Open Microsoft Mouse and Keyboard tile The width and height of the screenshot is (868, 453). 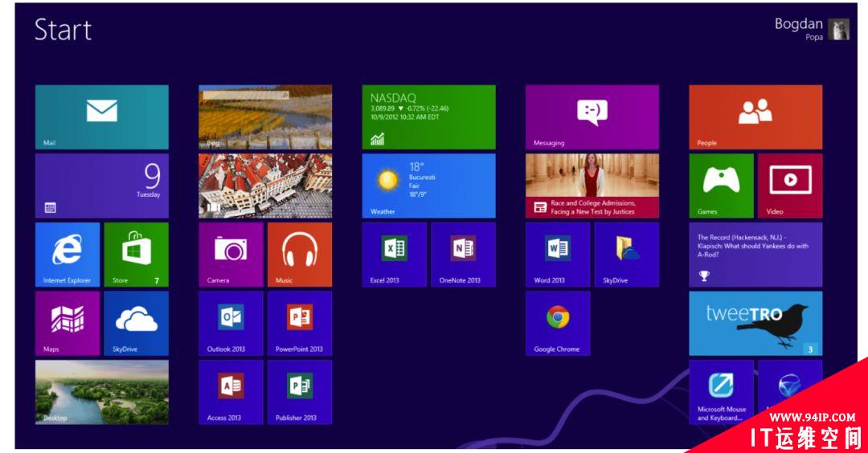point(721,392)
